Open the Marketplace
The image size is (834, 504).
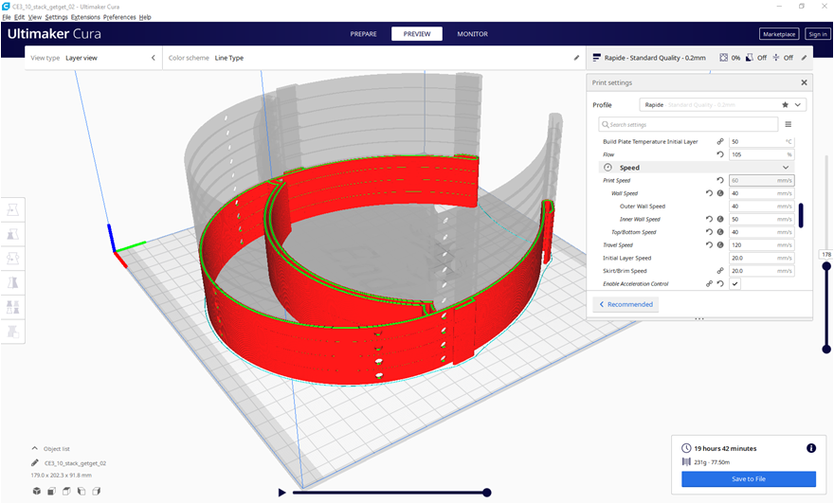(x=779, y=34)
